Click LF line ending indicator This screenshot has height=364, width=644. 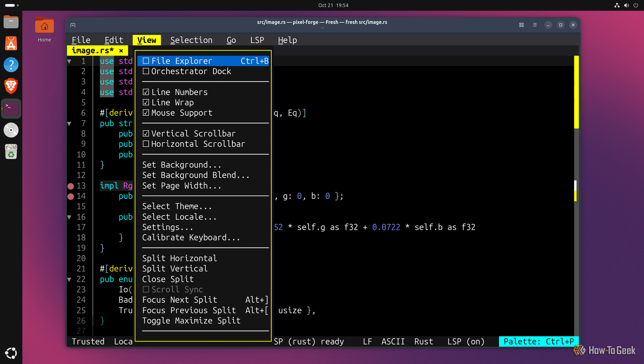tap(367, 341)
